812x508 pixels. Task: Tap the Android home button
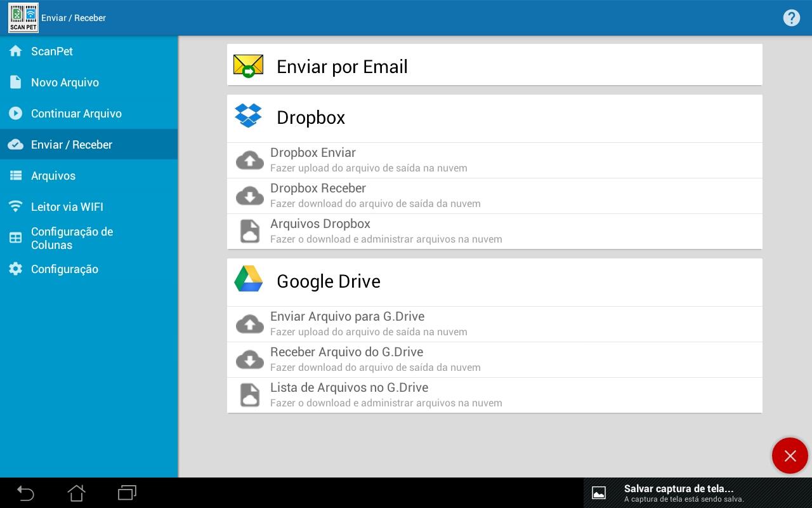76,493
